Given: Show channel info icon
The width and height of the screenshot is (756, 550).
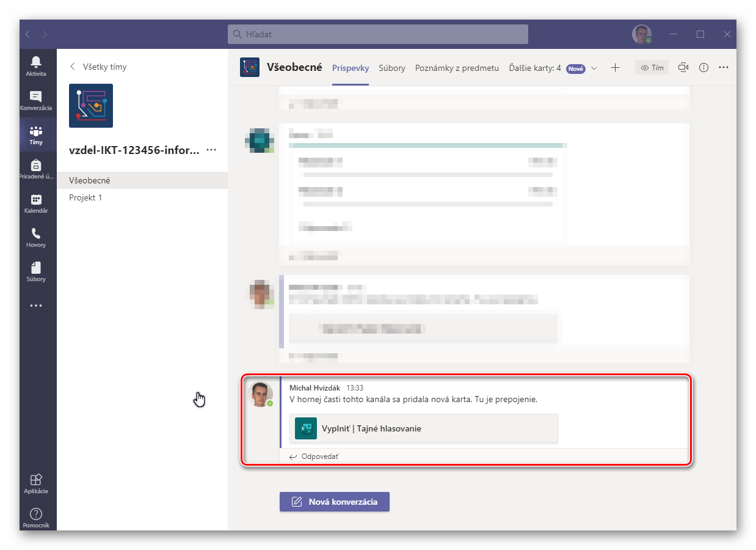Looking at the screenshot, I should [x=703, y=68].
